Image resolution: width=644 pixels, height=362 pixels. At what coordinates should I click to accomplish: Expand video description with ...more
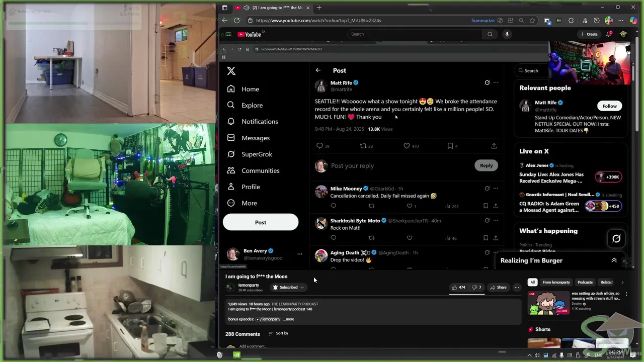pos(289,319)
